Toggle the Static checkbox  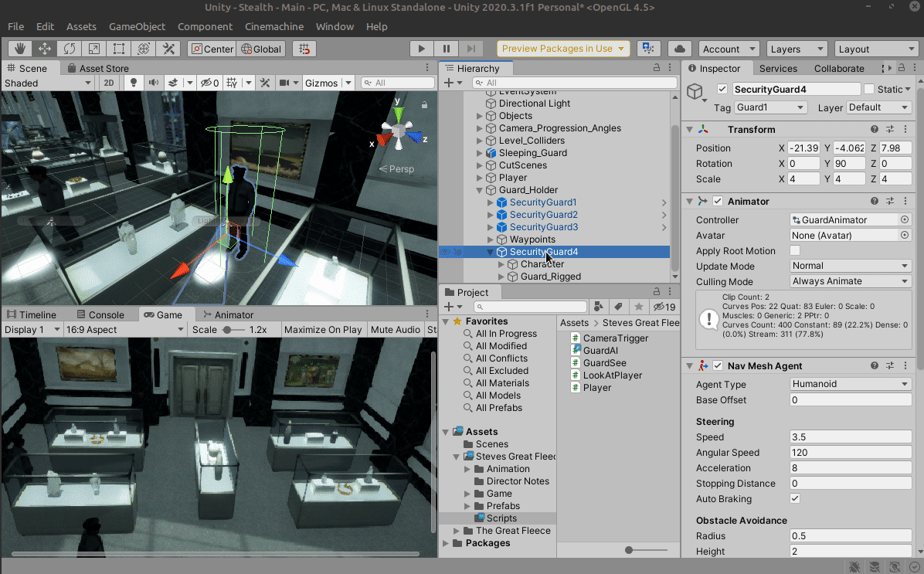click(869, 89)
